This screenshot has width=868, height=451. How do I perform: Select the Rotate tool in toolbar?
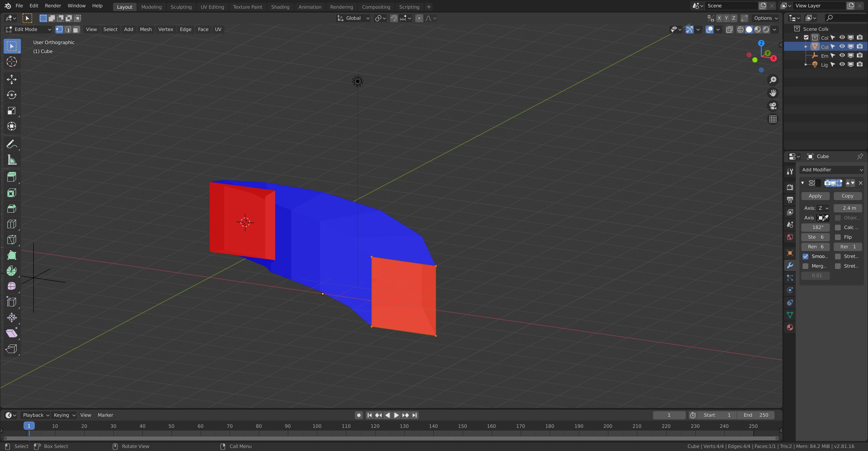(x=11, y=95)
